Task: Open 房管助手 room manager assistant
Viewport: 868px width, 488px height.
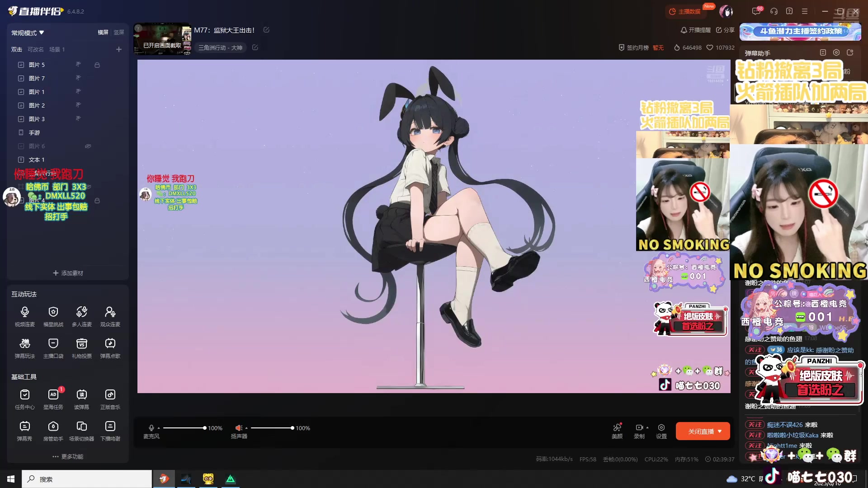Action: [53, 431]
